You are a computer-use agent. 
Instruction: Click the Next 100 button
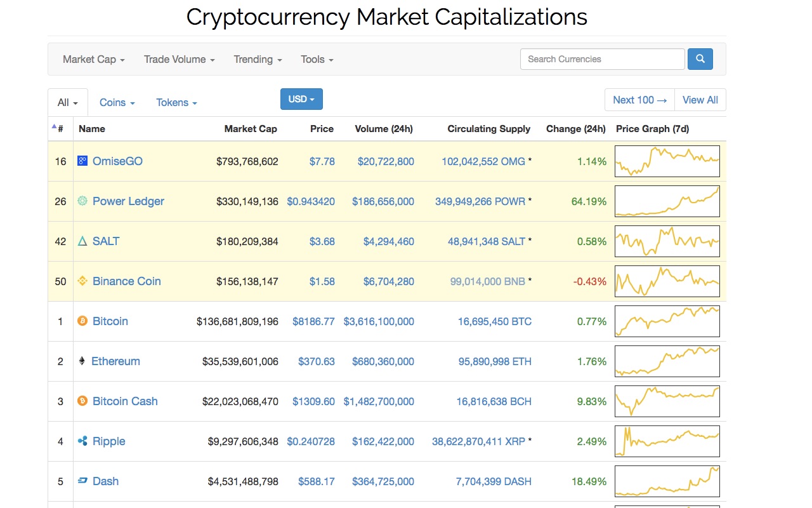click(638, 100)
